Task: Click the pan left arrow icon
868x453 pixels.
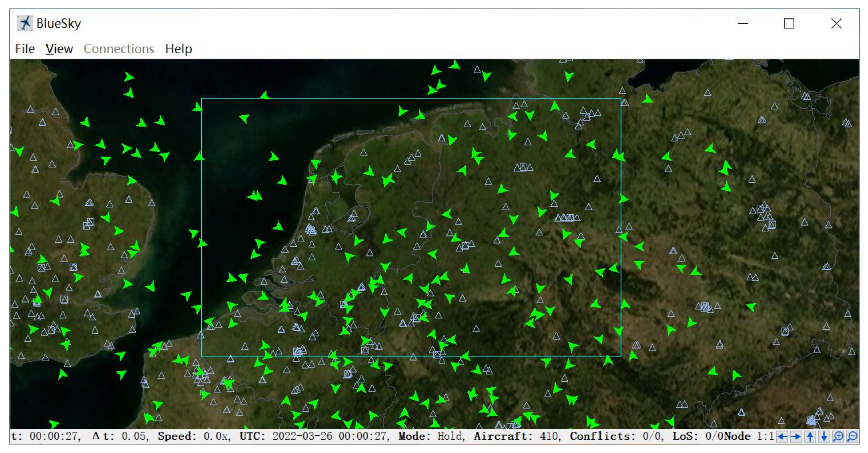Action: point(782,436)
